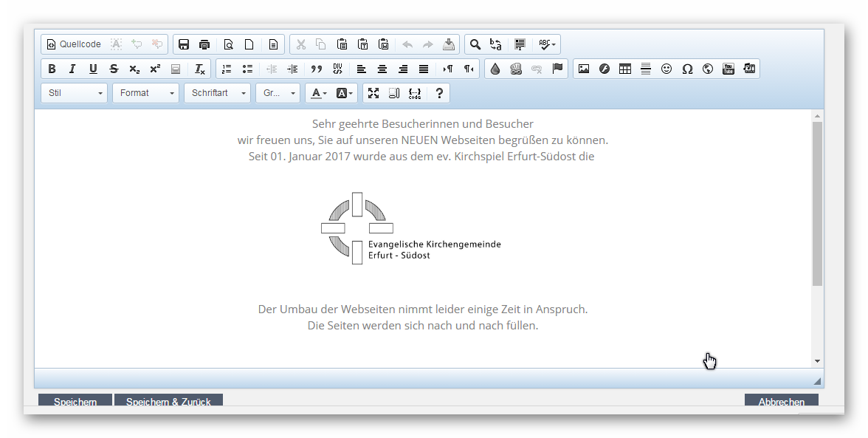Image resolution: width=868 pixels, height=438 pixels.
Task: Embed a YouTube video
Action: point(728,69)
